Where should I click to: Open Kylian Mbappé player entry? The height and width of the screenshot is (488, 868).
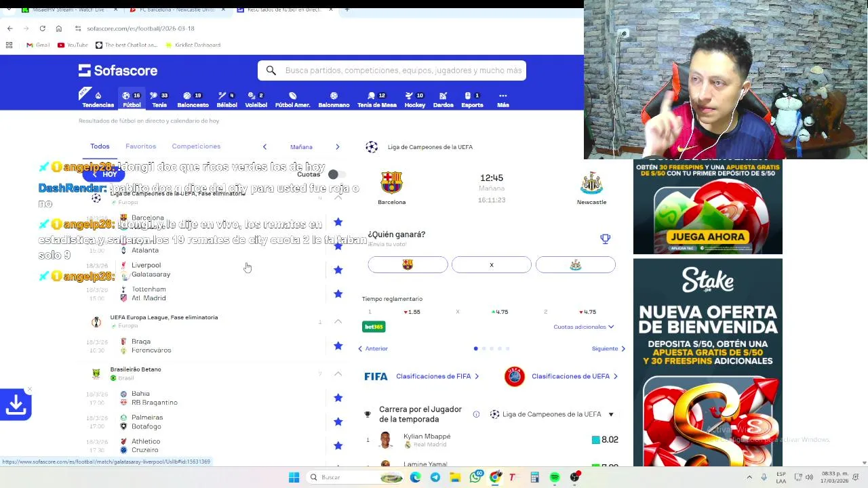click(x=492, y=440)
